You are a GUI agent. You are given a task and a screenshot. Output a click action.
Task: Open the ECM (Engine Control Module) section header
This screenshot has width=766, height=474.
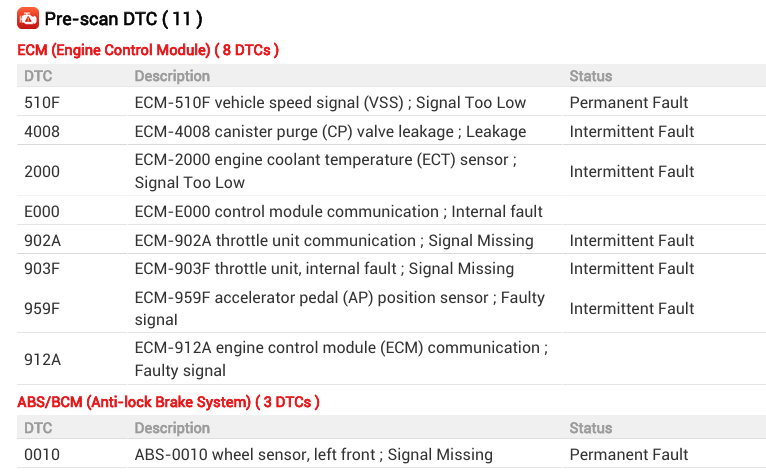[148, 49]
